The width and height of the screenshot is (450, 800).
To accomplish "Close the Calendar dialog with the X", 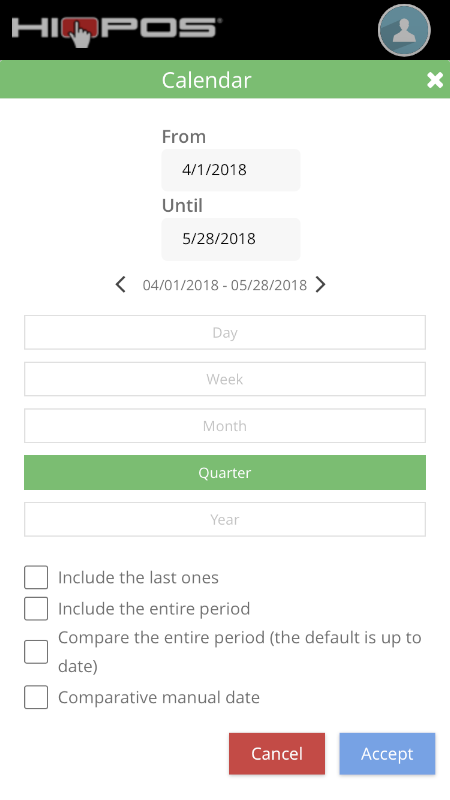I will pyautogui.click(x=435, y=80).
